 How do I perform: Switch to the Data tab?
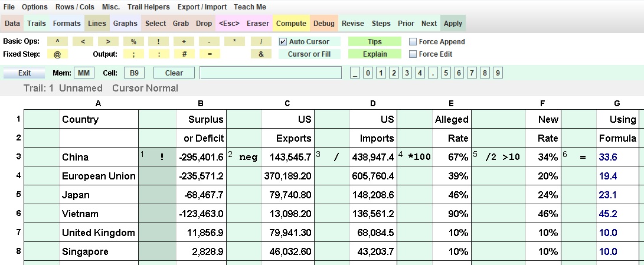[x=12, y=24]
